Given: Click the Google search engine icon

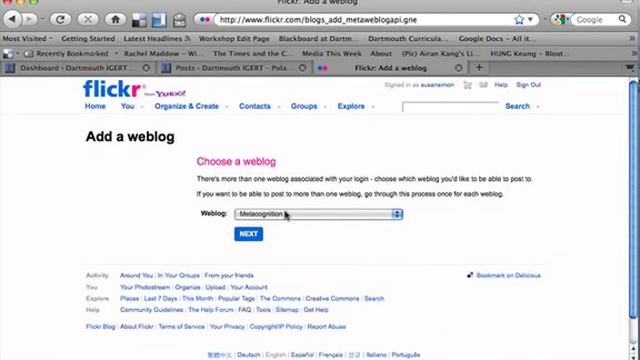Looking at the screenshot, I should pos(560,19).
